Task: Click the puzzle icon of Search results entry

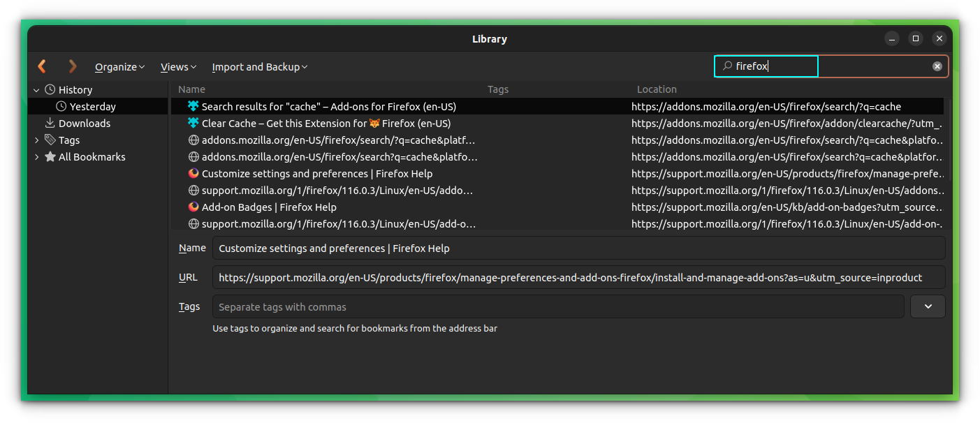Action: click(x=193, y=106)
